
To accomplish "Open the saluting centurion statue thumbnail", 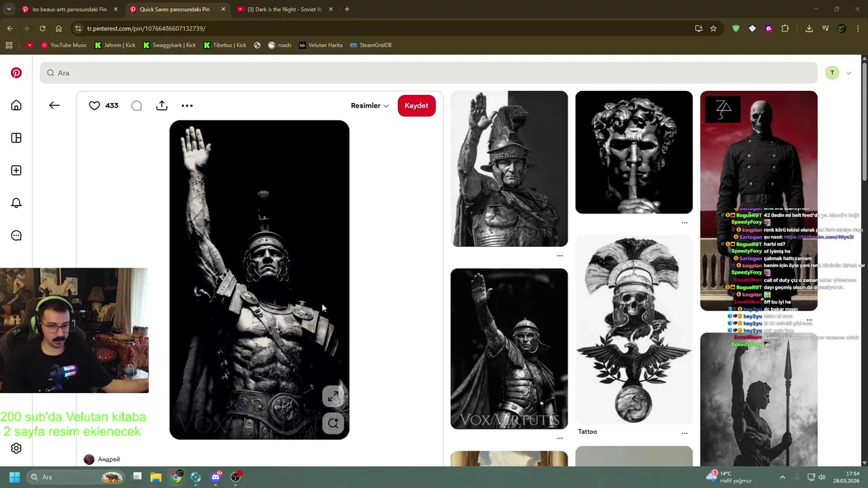I will pyautogui.click(x=509, y=169).
